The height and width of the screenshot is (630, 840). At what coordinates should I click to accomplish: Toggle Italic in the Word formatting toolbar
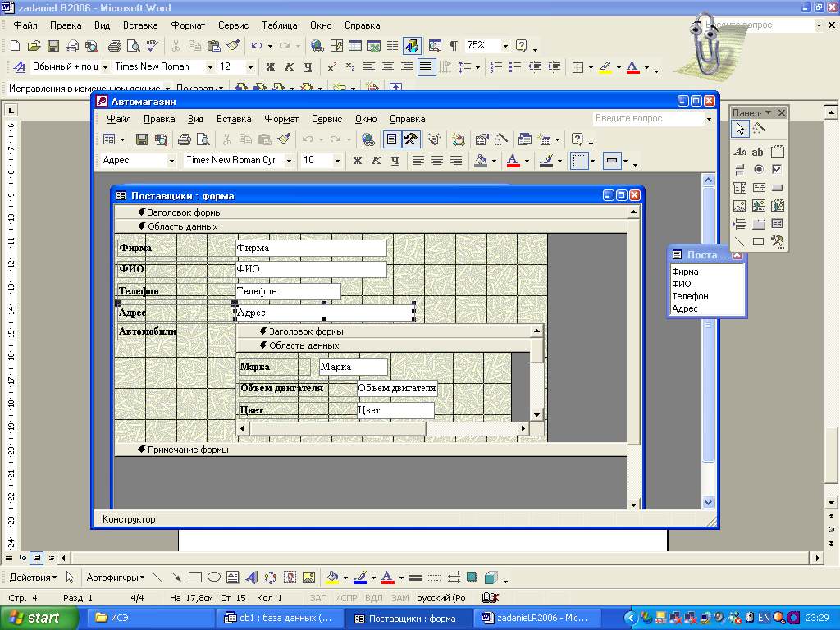point(290,67)
